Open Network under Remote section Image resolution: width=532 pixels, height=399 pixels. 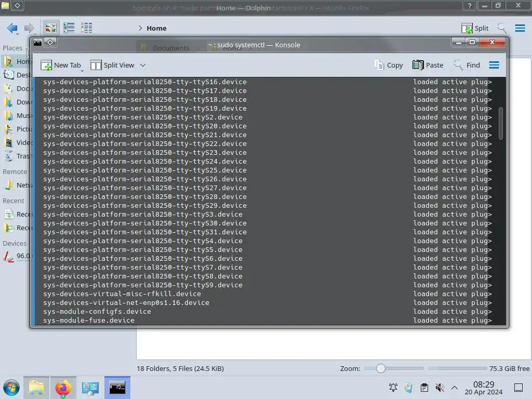(x=17, y=185)
